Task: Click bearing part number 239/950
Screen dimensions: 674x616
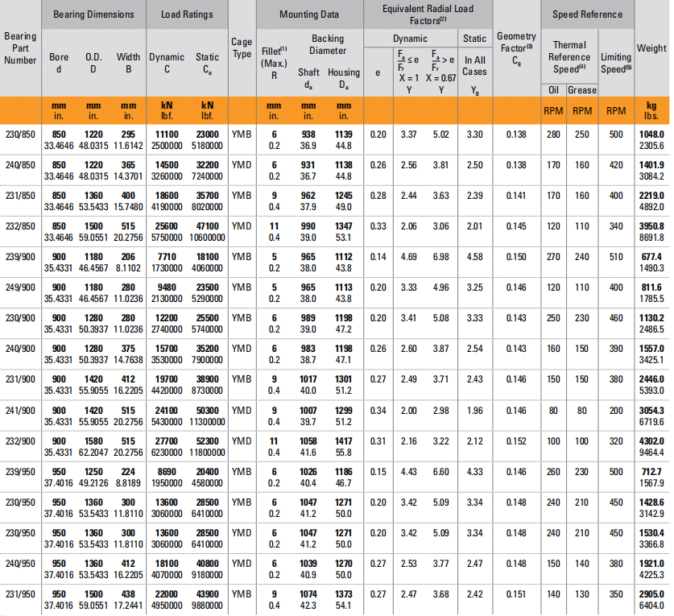Action: (x=20, y=472)
